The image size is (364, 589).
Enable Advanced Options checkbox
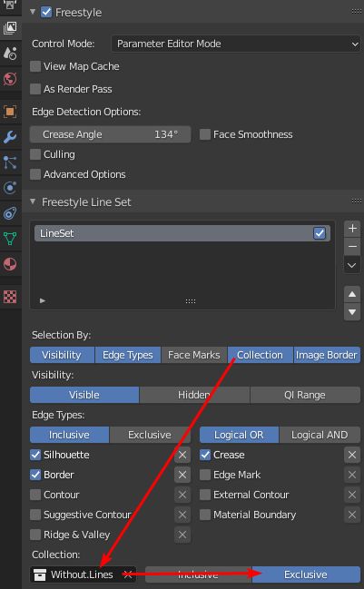point(35,174)
